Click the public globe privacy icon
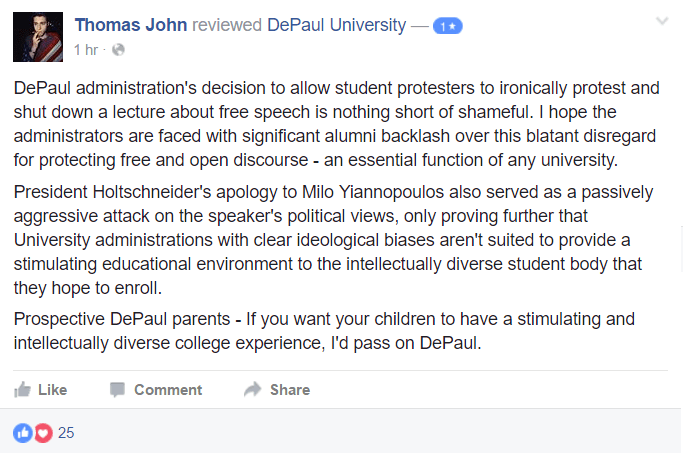The image size is (683, 453). point(118,50)
